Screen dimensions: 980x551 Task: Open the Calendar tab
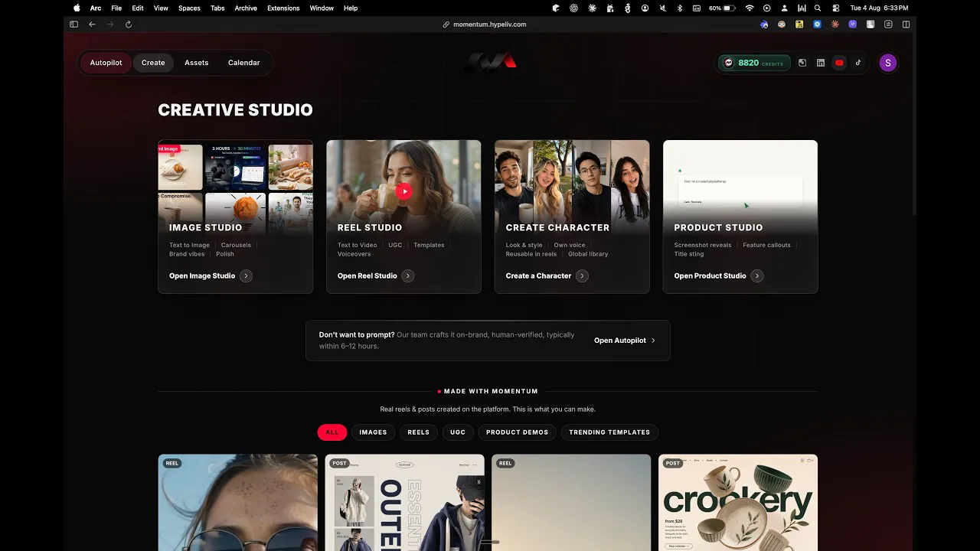243,63
